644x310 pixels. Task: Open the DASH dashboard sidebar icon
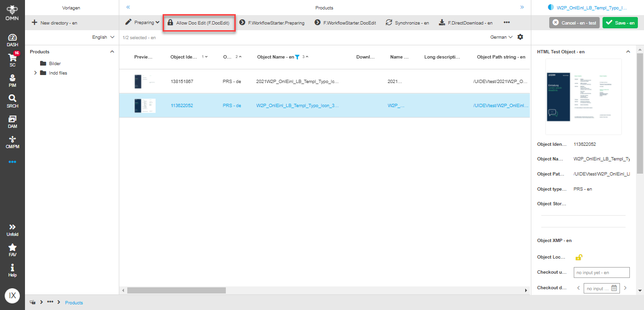12,40
